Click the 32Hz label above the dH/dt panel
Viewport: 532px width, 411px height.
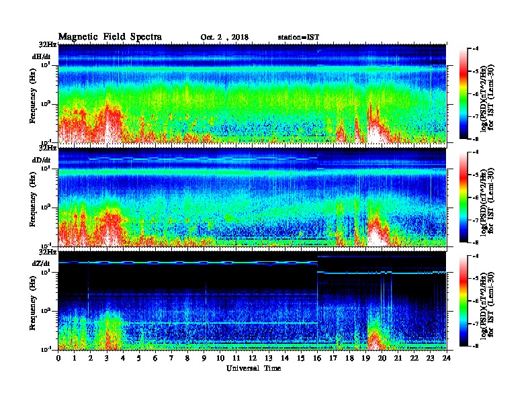tap(48, 45)
